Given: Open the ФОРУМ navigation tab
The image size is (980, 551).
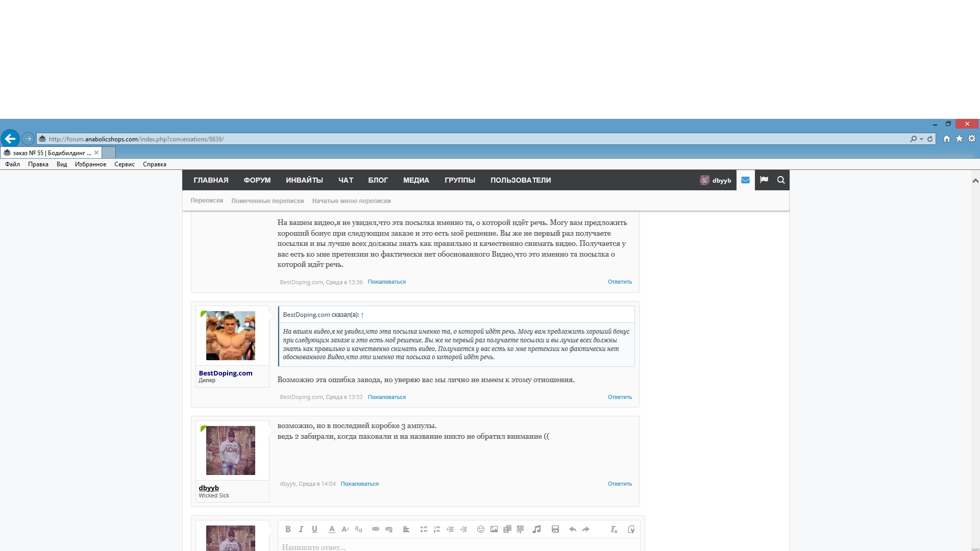Looking at the screenshot, I should tap(257, 180).
